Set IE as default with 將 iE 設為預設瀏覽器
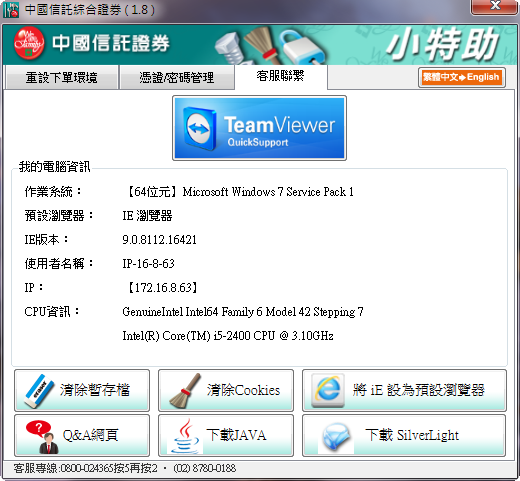The image size is (520, 481). 404,390
